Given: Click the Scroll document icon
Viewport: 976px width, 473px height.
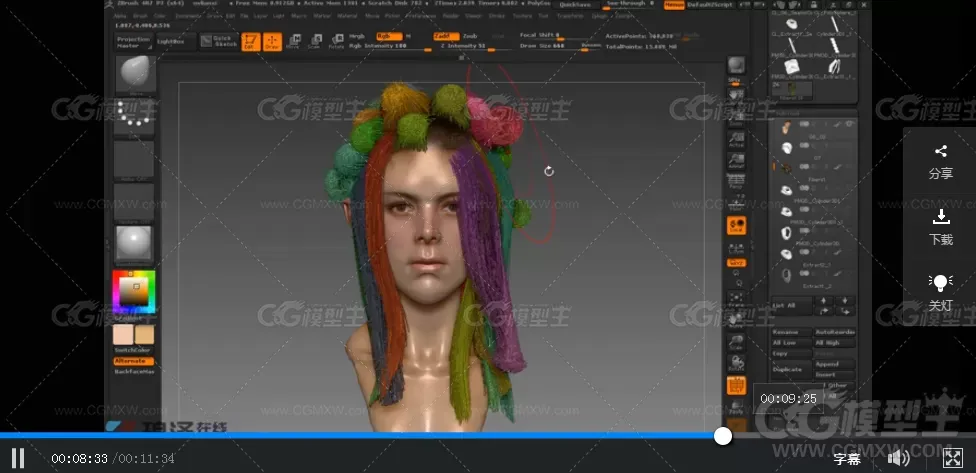Looking at the screenshot, I should (x=736, y=95).
